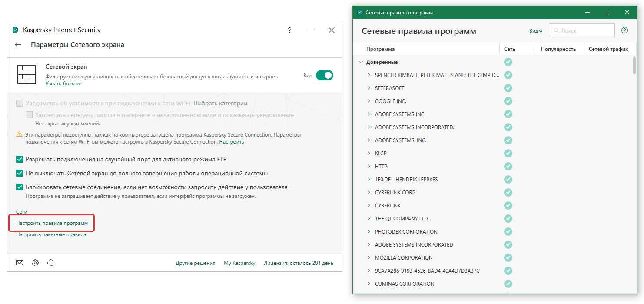Click network status icon for HTTP:
This screenshot has width=644, height=304.
pyautogui.click(x=508, y=166)
